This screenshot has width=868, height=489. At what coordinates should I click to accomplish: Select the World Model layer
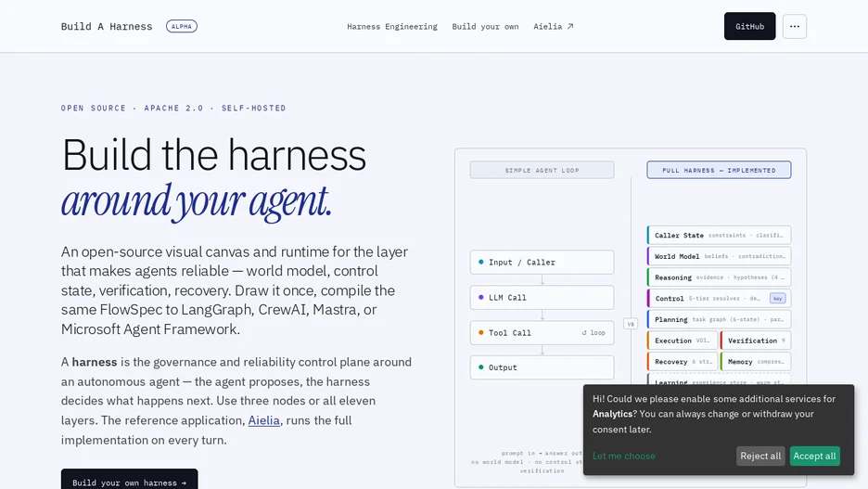click(x=719, y=256)
